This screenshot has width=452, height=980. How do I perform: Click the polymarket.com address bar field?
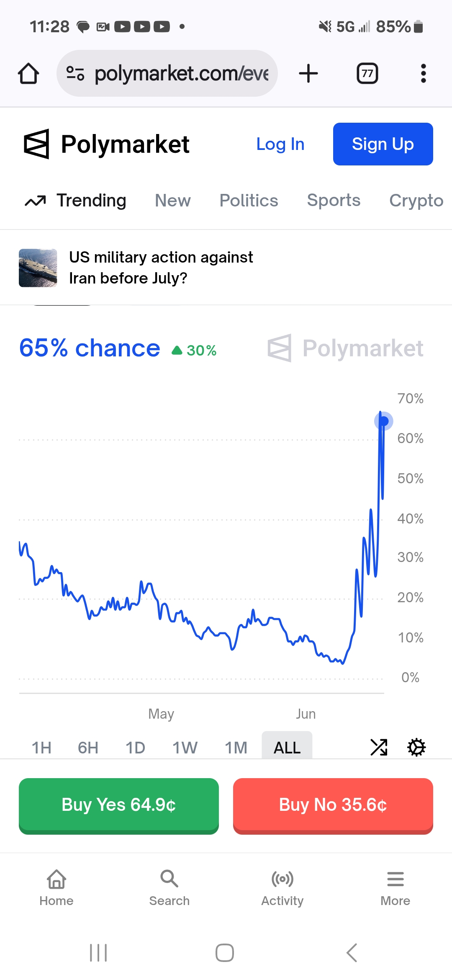(x=167, y=74)
